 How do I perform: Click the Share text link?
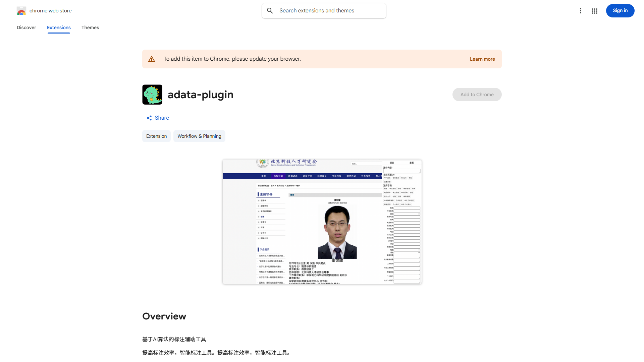tap(162, 118)
